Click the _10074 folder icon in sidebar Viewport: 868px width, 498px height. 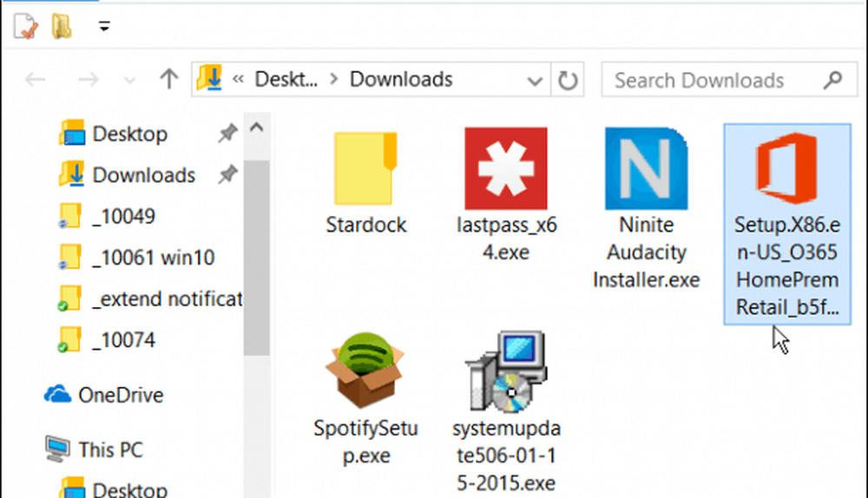point(69,340)
